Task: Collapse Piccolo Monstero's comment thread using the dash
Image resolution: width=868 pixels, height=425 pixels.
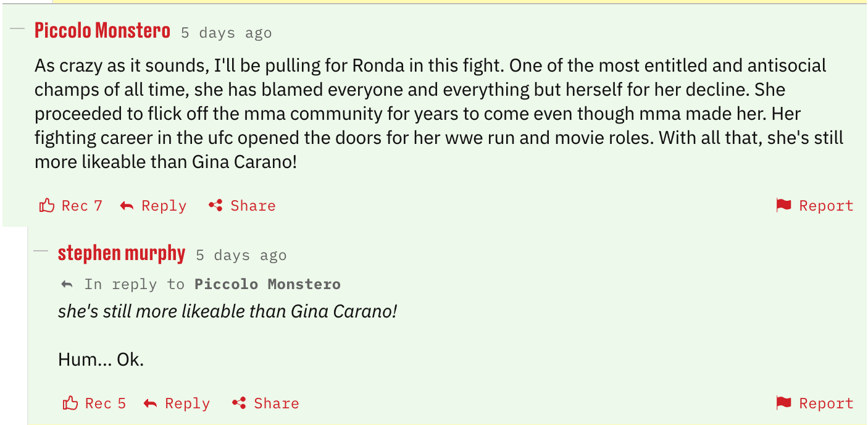Action: [17, 28]
